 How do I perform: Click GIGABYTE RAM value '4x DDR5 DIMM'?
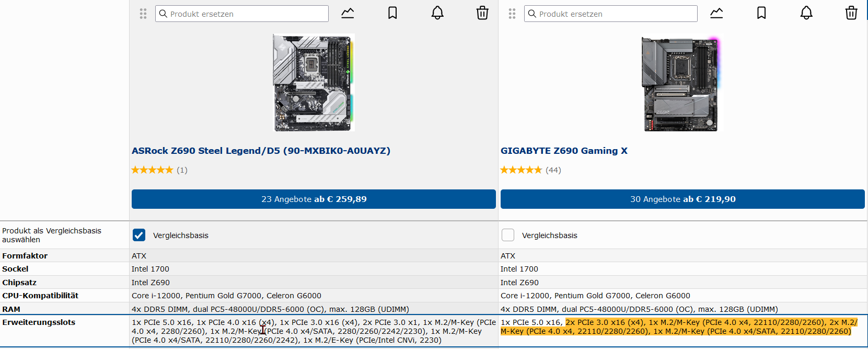(x=639, y=309)
